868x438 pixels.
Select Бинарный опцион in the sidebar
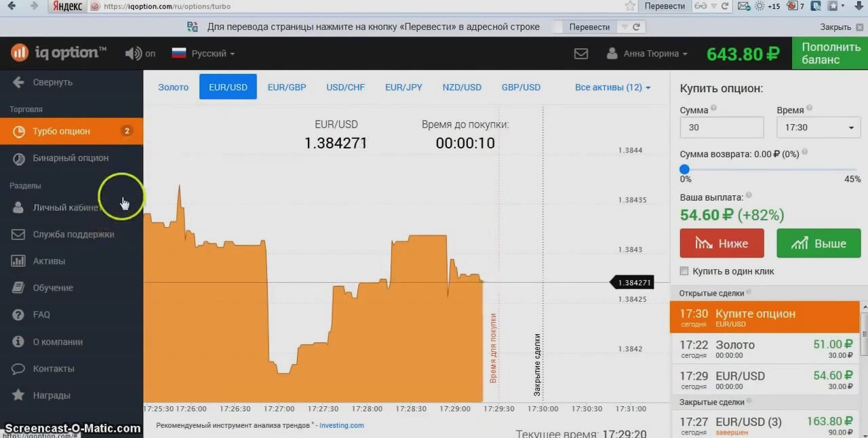71,158
